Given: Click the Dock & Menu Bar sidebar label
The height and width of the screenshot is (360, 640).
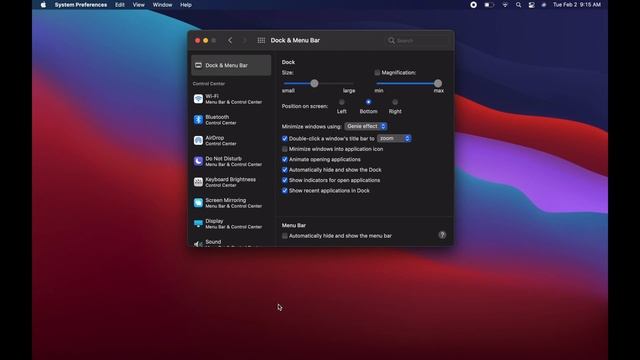Looking at the screenshot, I should pos(227,65).
